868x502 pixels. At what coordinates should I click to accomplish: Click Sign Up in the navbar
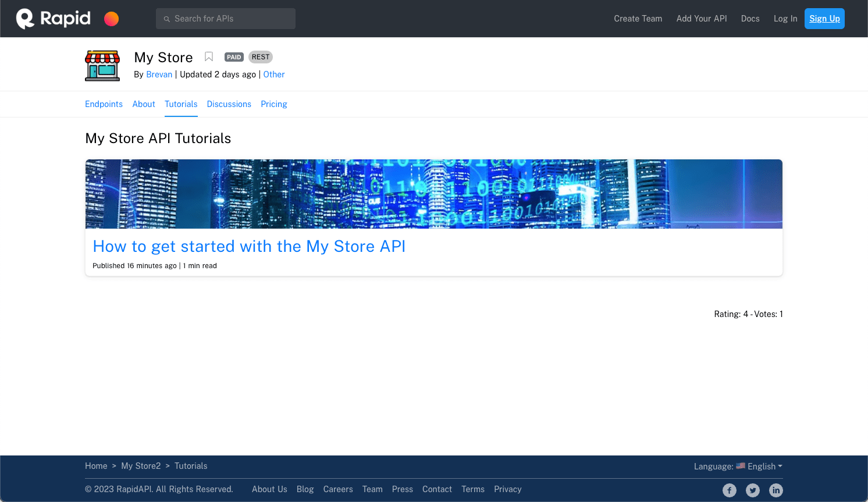click(824, 18)
